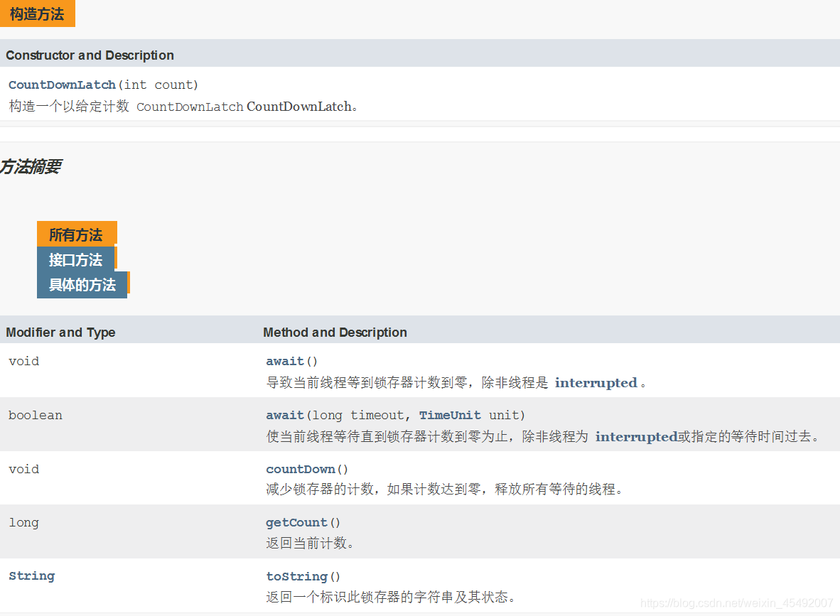Image resolution: width=840 pixels, height=616 pixels.
Task: Open the TimeUnit type link
Action: click(x=449, y=415)
